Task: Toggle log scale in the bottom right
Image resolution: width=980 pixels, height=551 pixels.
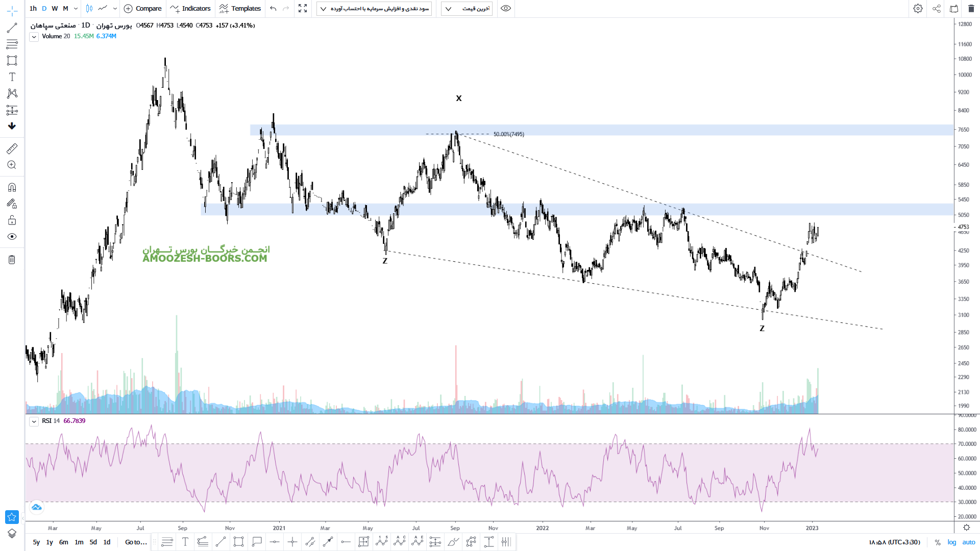Action: (952, 542)
